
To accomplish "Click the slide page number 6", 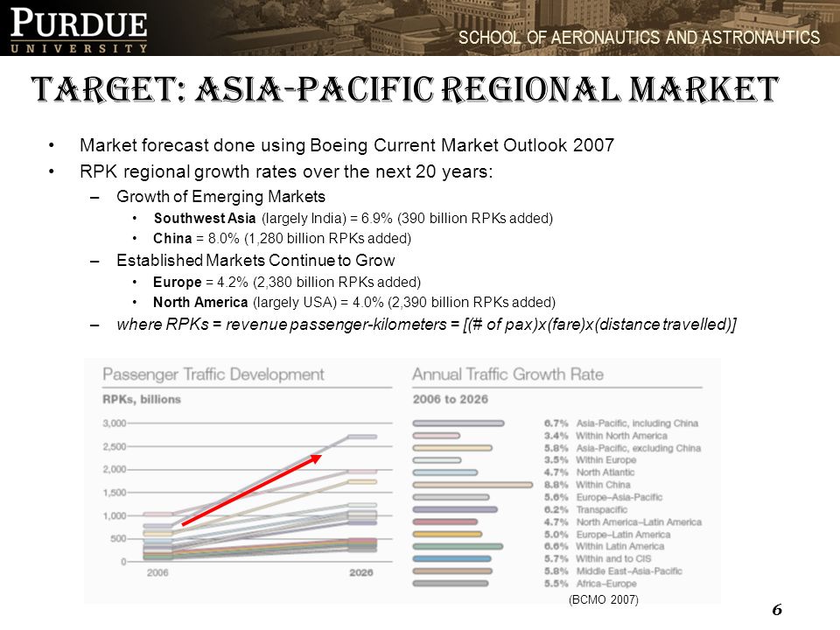I will tap(777, 610).
